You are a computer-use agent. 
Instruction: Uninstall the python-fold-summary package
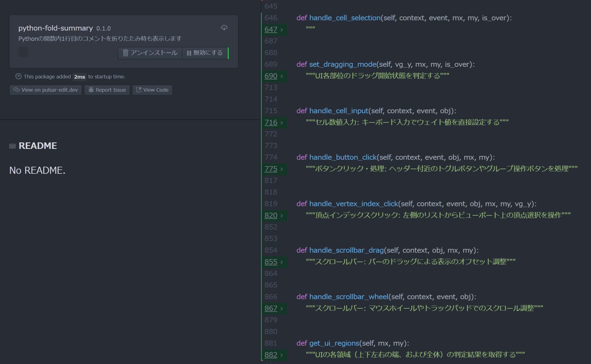tap(150, 53)
